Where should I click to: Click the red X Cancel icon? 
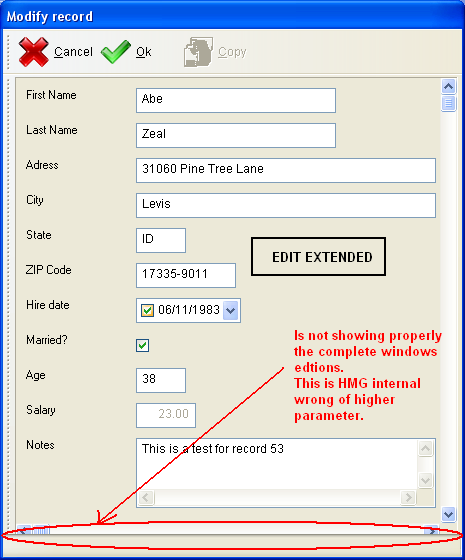point(34,52)
